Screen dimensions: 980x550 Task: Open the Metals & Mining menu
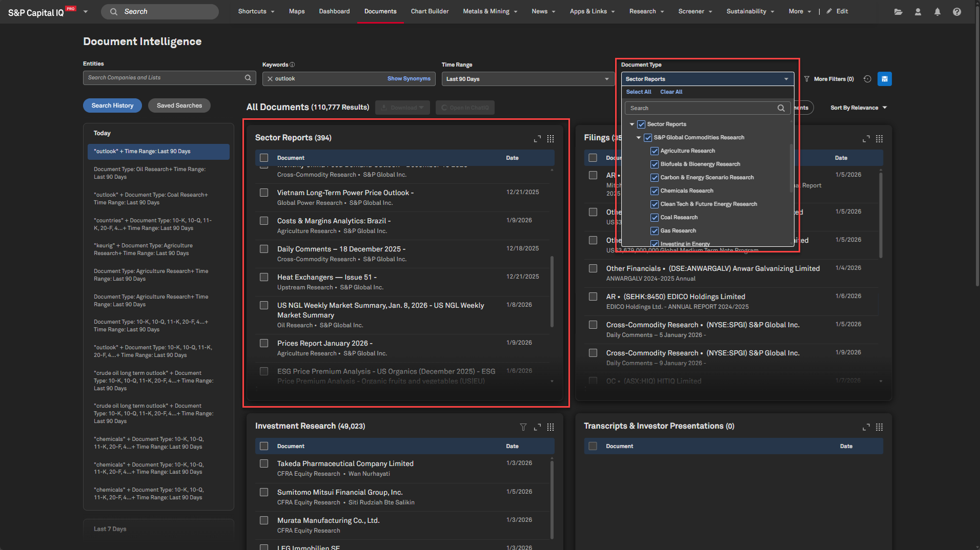(490, 11)
